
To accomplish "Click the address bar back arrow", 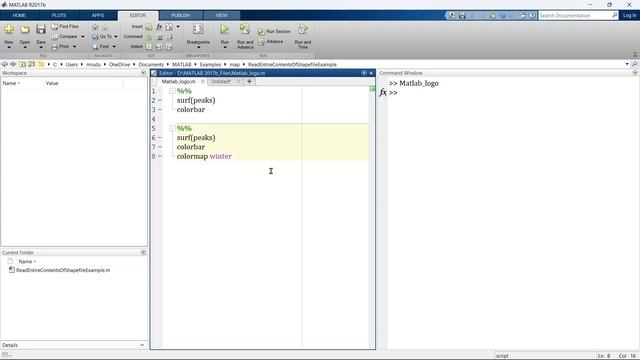I will [x=4, y=64].
